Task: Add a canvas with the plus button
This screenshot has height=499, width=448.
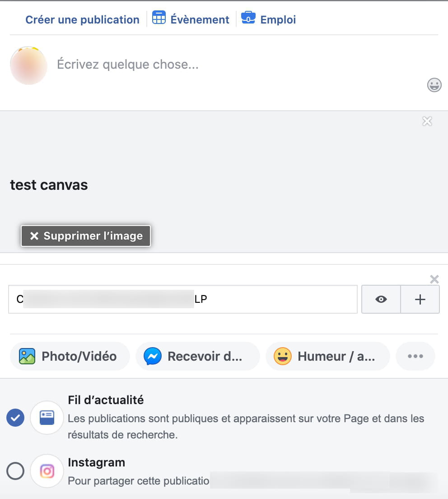Action: point(420,300)
